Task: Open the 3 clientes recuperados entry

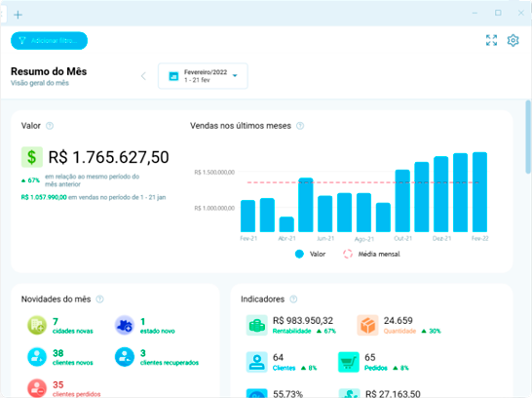Action: coord(170,357)
